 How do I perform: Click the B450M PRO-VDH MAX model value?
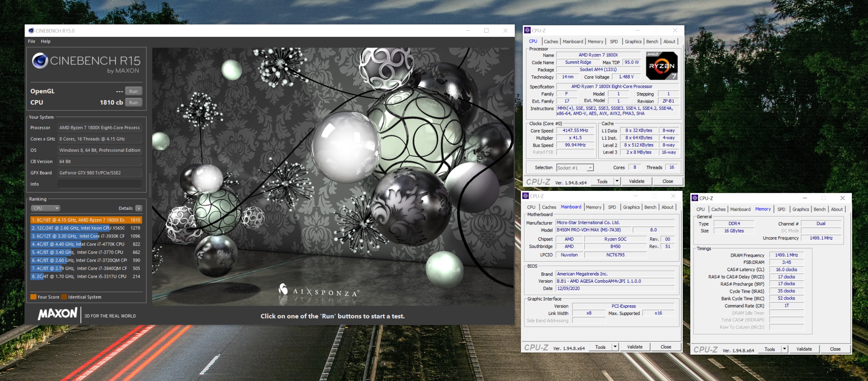click(x=593, y=230)
